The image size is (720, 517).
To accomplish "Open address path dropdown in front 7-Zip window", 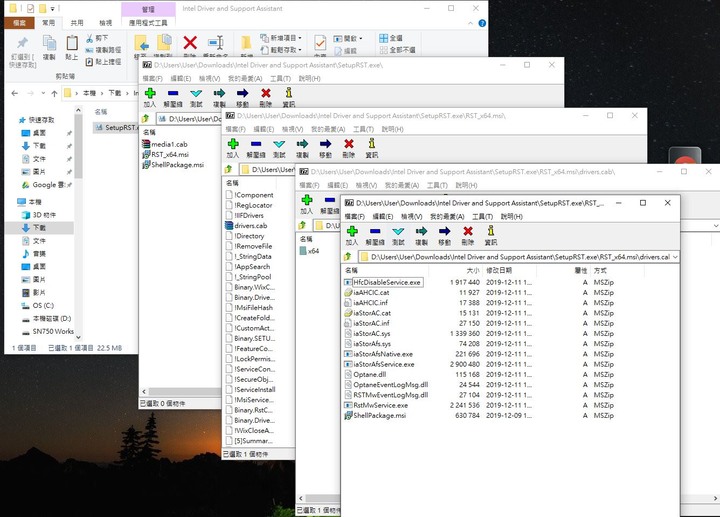I will click(x=675, y=257).
